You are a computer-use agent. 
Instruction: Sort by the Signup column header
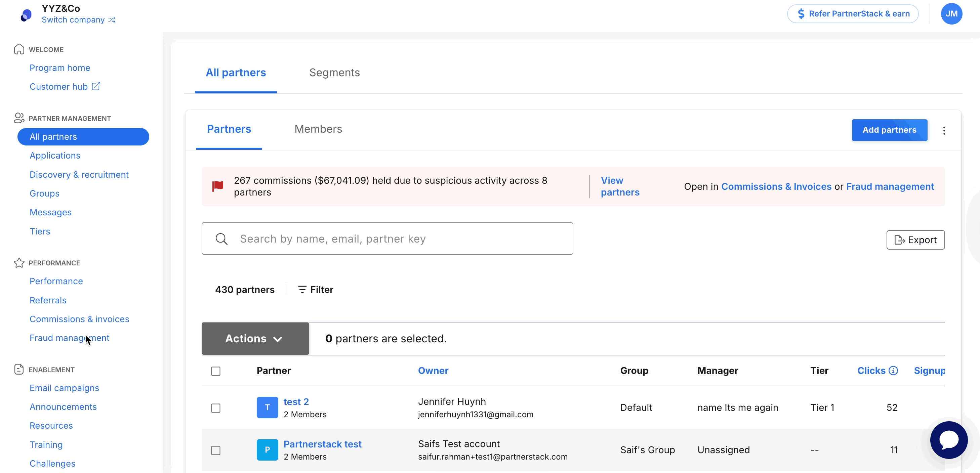[x=929, y=370]
